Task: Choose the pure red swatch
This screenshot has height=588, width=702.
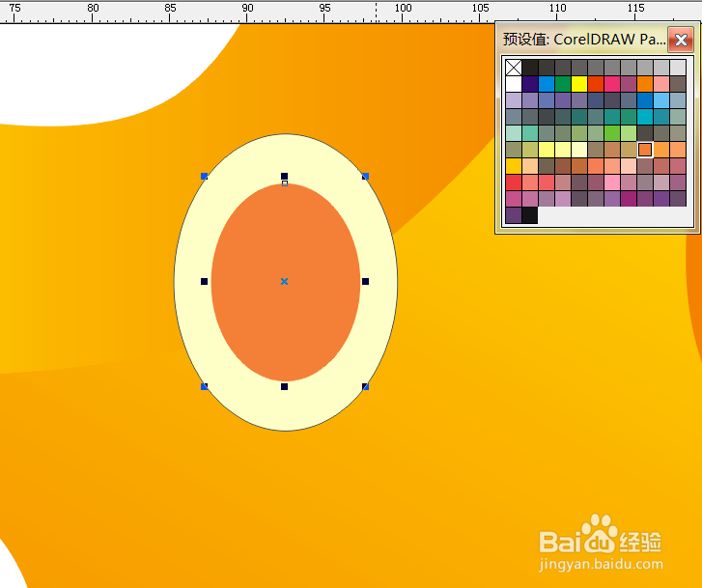Action: pos(514,182)
